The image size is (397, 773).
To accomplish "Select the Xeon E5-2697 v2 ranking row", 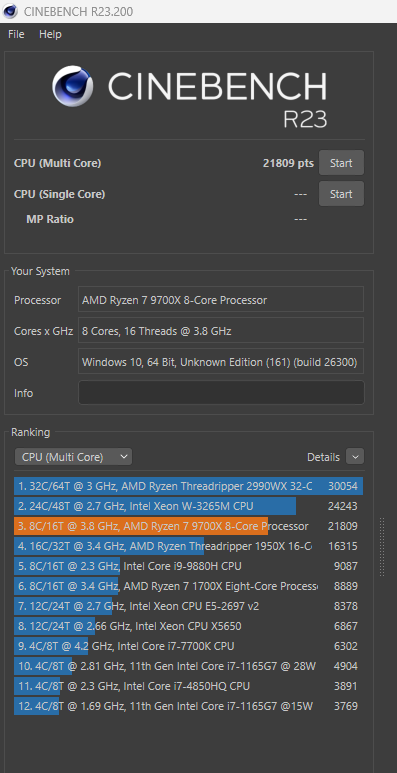I will pyautogui.click(x=188, y=606).
